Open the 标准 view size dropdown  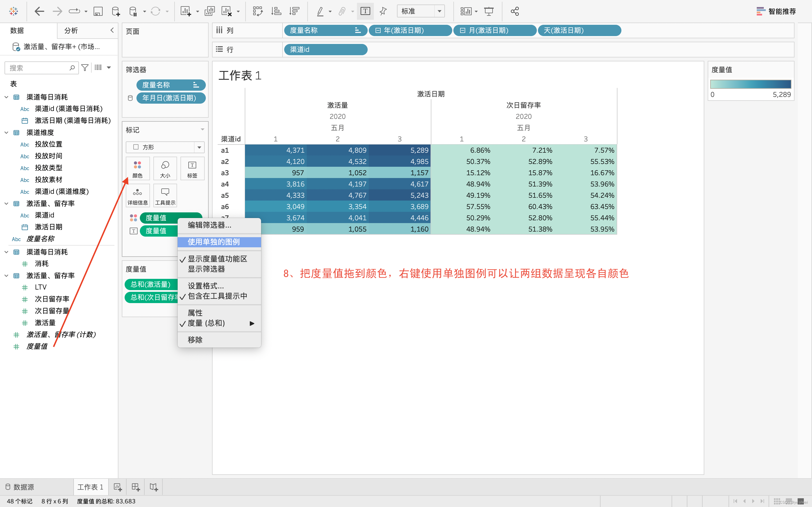coord(439,11)
